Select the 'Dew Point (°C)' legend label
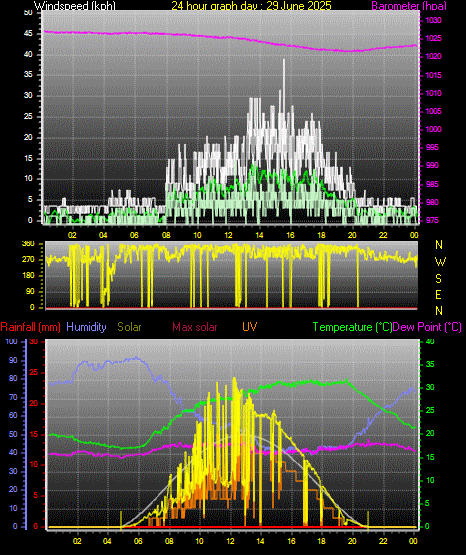Image resolution: width=466 pixels, height=555 pixels. pos(427,327)
